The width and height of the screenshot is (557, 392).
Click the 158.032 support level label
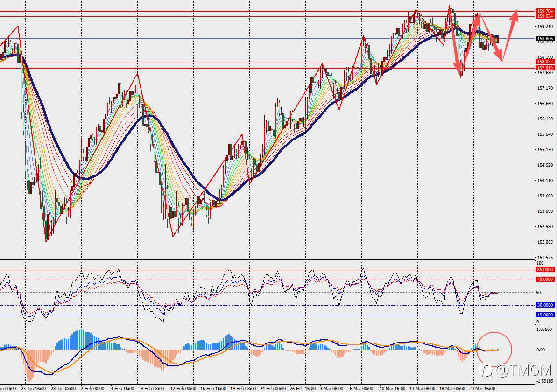tap(545, 62)
